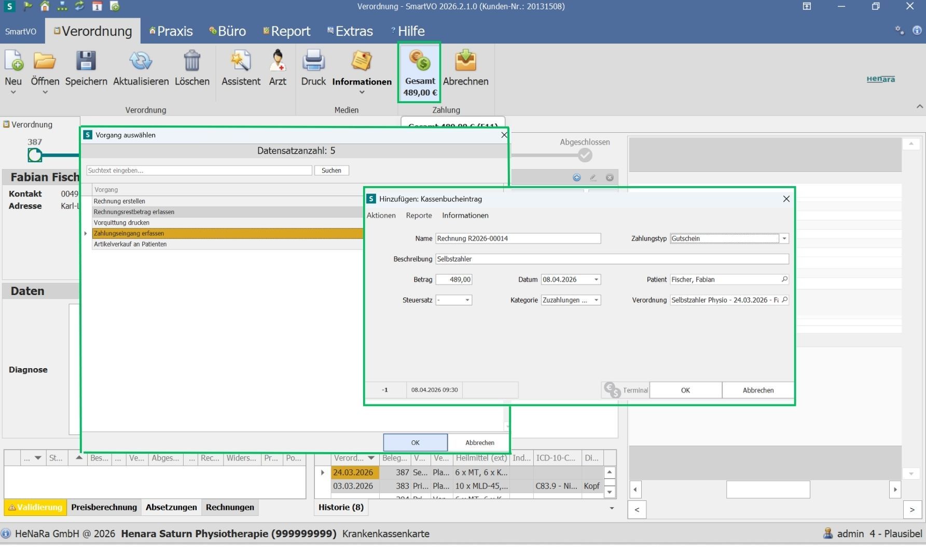This screenshot has width=926, height=560.
Task: Open the Reporte menu in dialog
Action: coord(419,215)
